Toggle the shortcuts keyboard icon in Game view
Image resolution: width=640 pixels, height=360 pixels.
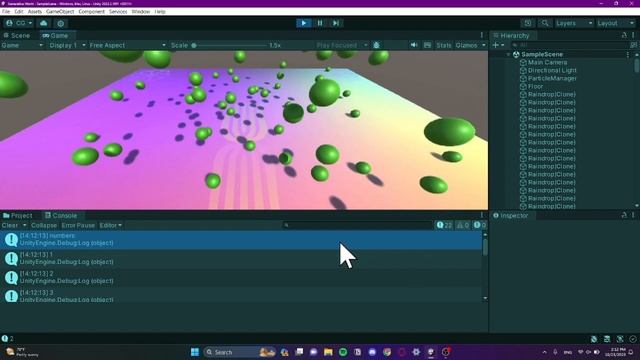click(427, 45)
